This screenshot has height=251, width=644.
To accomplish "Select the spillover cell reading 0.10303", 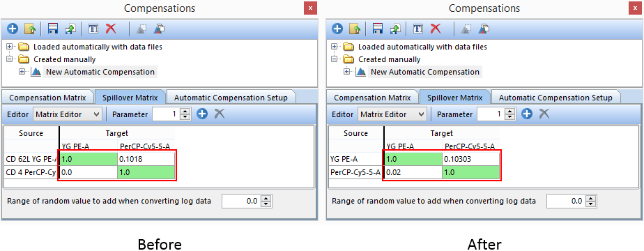I will [470, 160].
